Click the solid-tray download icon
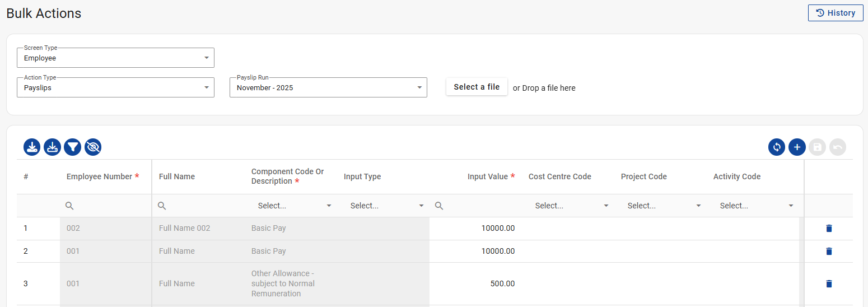Screen dimensions: 868x307 32,147
